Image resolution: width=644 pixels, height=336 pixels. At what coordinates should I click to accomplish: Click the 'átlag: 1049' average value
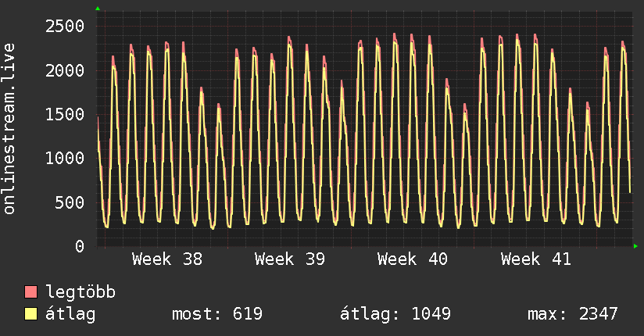[395, 314]
